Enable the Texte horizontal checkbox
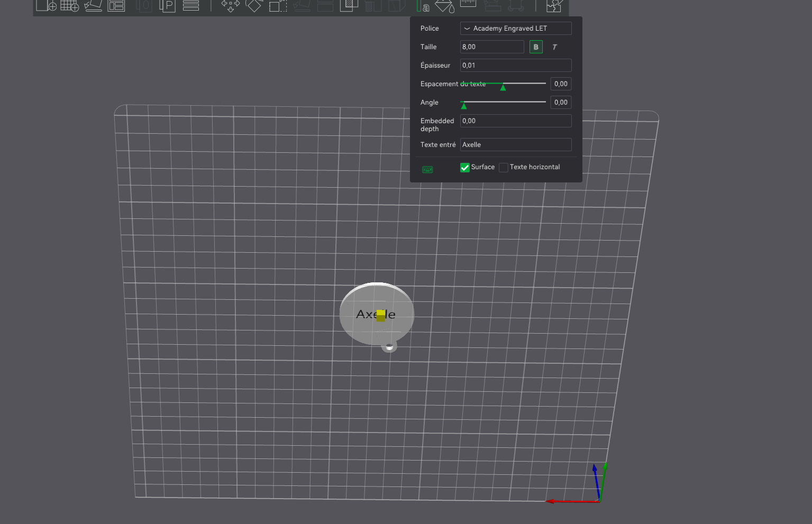812x524 pixels. tap(504, 168)
